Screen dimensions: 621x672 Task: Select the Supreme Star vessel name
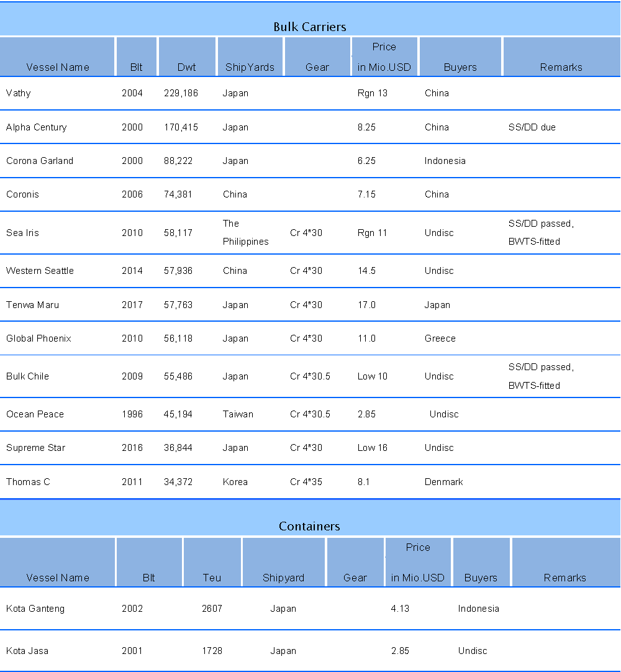coord(35,448)
